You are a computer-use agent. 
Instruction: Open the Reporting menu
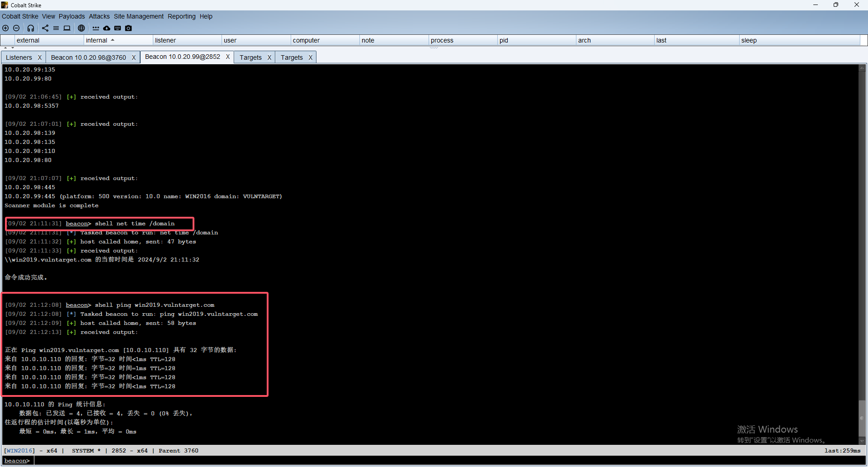(181, 16)
